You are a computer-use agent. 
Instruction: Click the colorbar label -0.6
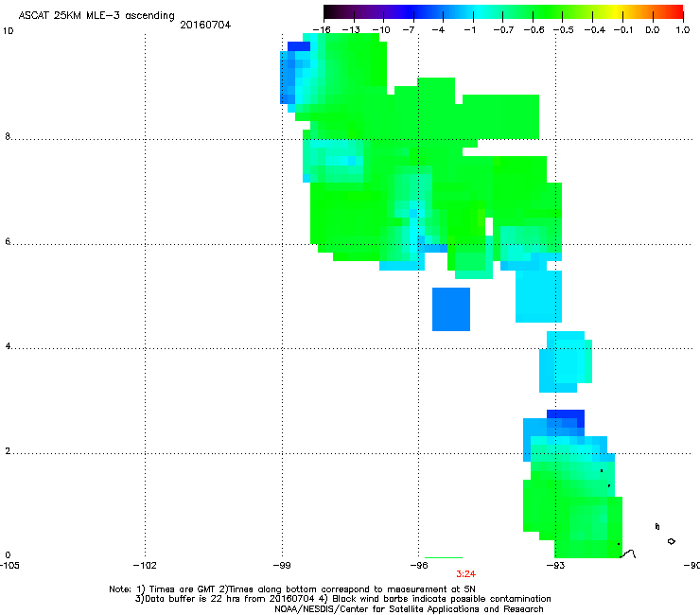(534, 30)
